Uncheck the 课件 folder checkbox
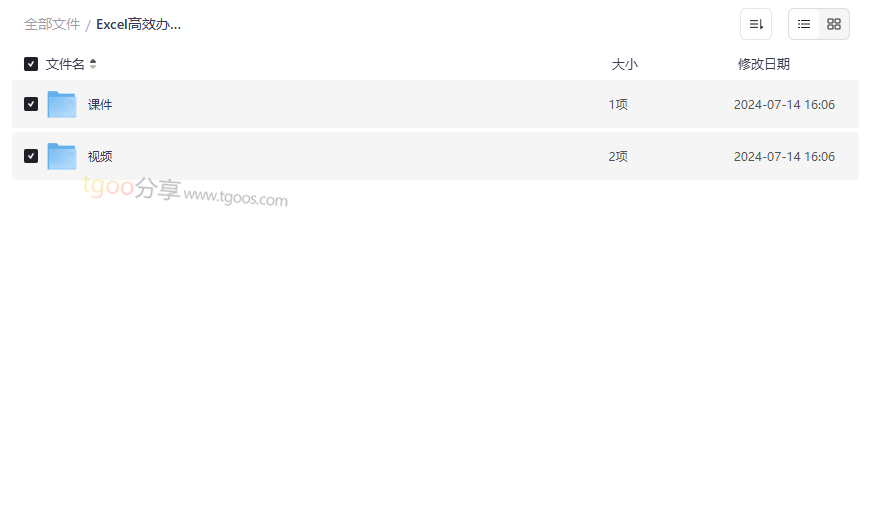 (31, 104)
